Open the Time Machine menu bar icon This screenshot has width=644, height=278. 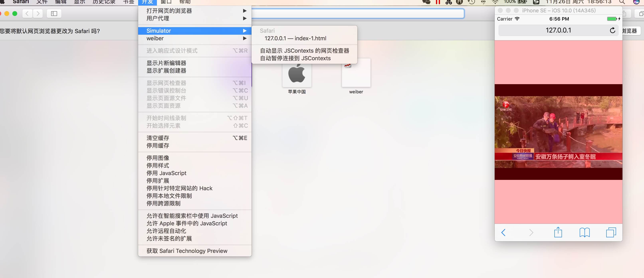(x=471, y=2)
